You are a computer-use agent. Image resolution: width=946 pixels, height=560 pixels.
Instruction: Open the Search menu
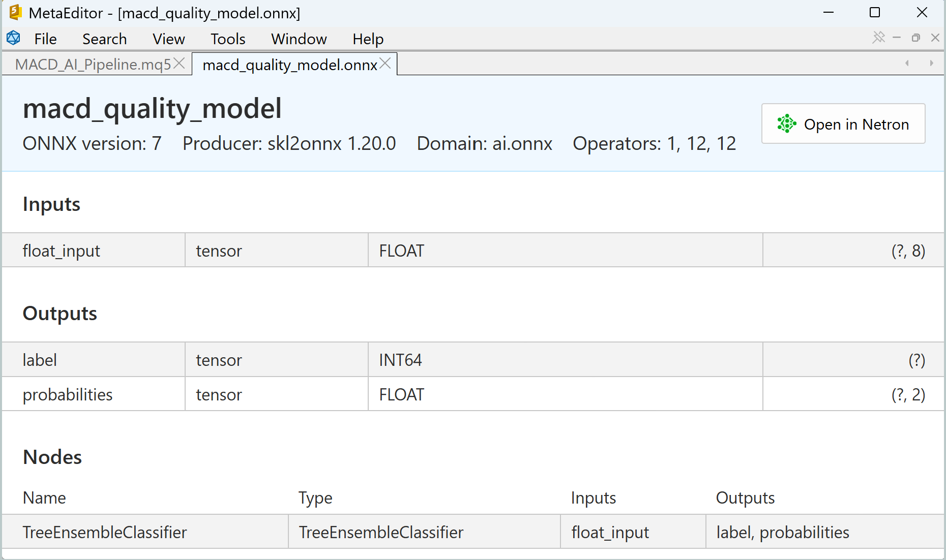click(104, 39)
